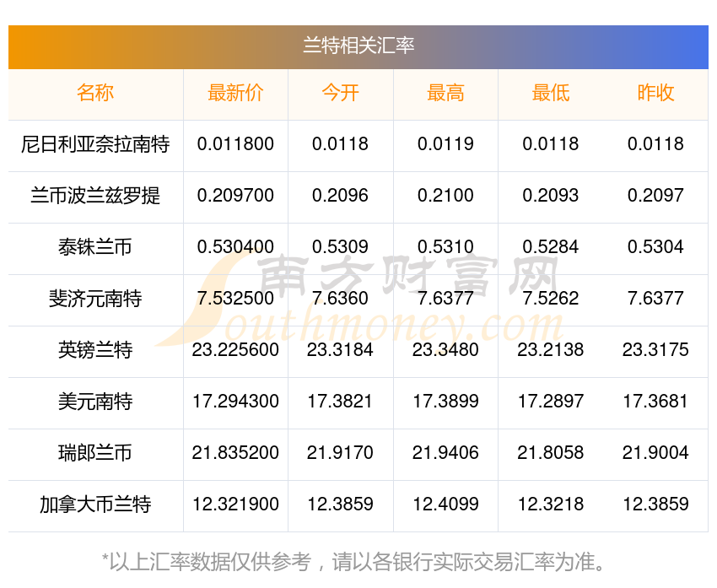This screenshot has width=717, height=588.
Task: Select the 尼日利亚奈拉南特 row name
Action: tap(95, 144)
